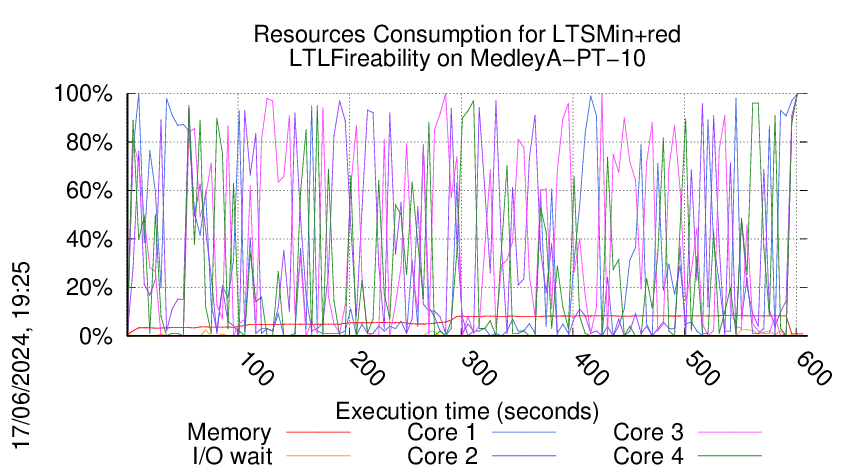850x475 pixels.
Task: Click the 100% y-axis label
Action: pos(83,93)
